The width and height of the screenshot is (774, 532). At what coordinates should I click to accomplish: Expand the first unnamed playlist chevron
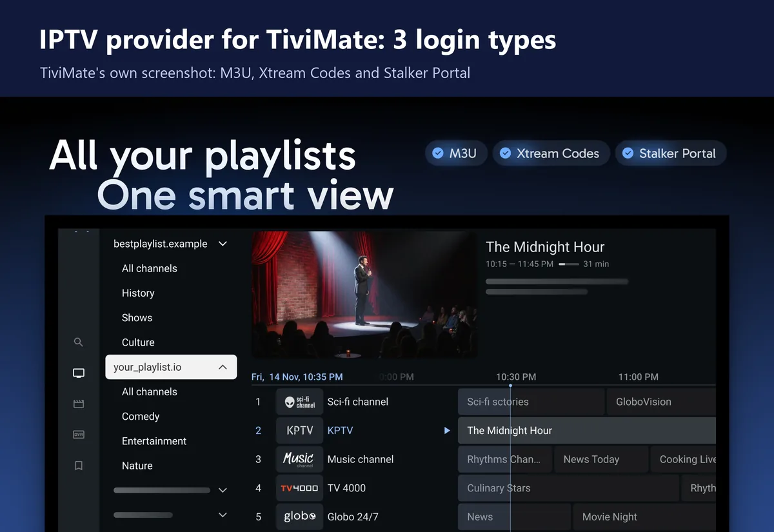point(223,490)
